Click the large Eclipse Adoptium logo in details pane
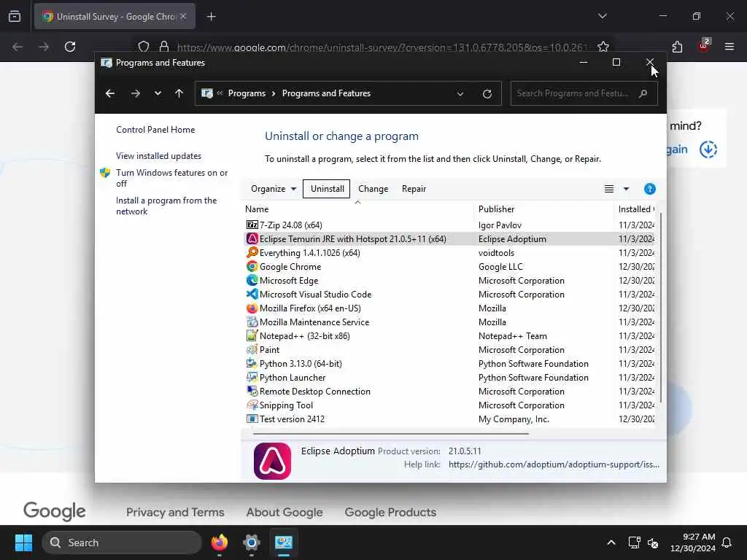This screenshot has width=747, height=560. [273, 461]
